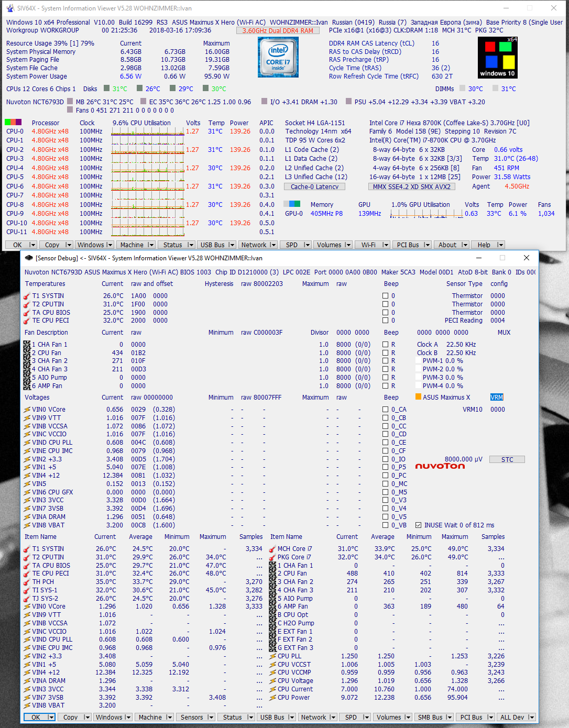Click the colored squares icon left of Processor header

[x=14, y=123]
